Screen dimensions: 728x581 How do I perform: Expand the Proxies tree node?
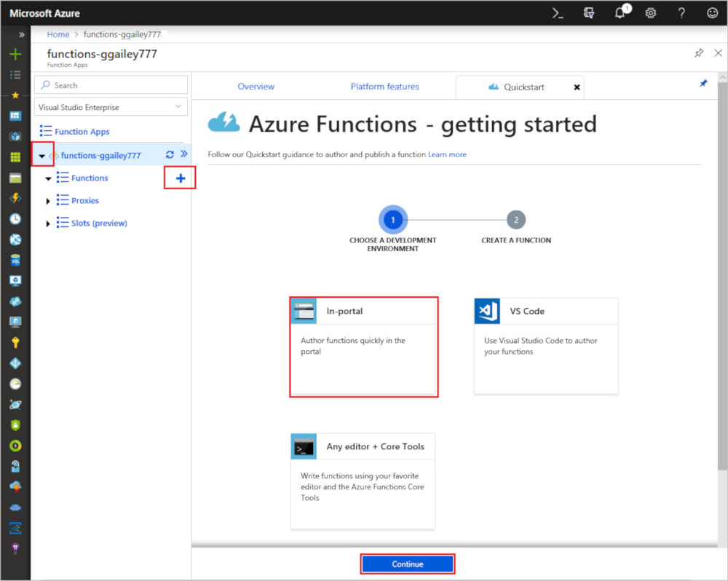49,201
